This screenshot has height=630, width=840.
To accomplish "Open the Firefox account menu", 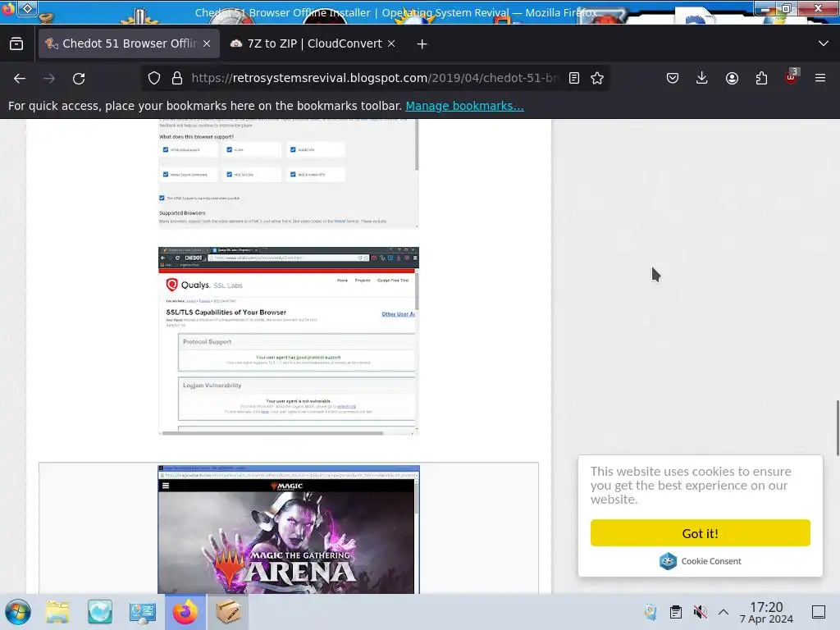I will click(x=732, y=78).
